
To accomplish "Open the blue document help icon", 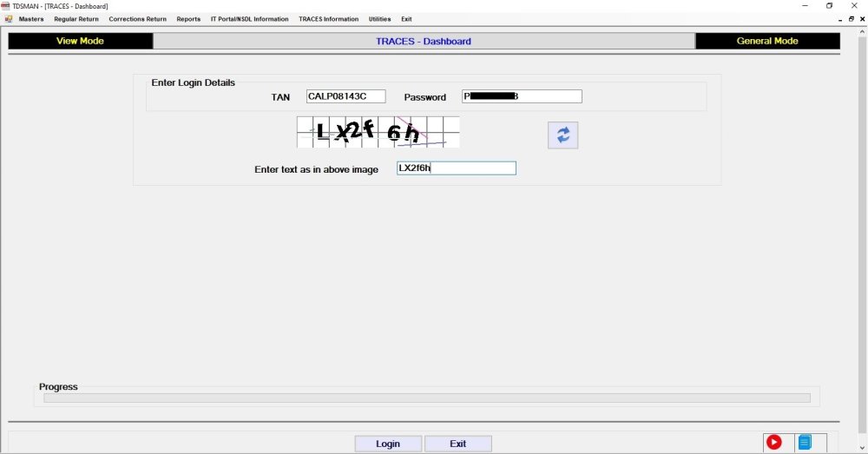I will (x=805, y=442).
